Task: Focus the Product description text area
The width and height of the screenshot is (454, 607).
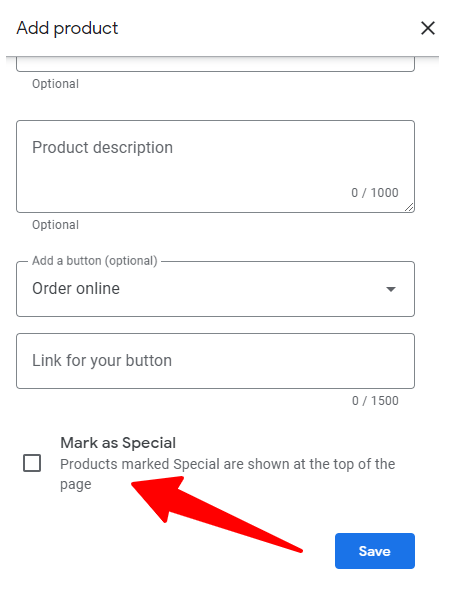Action: [215, 166]
